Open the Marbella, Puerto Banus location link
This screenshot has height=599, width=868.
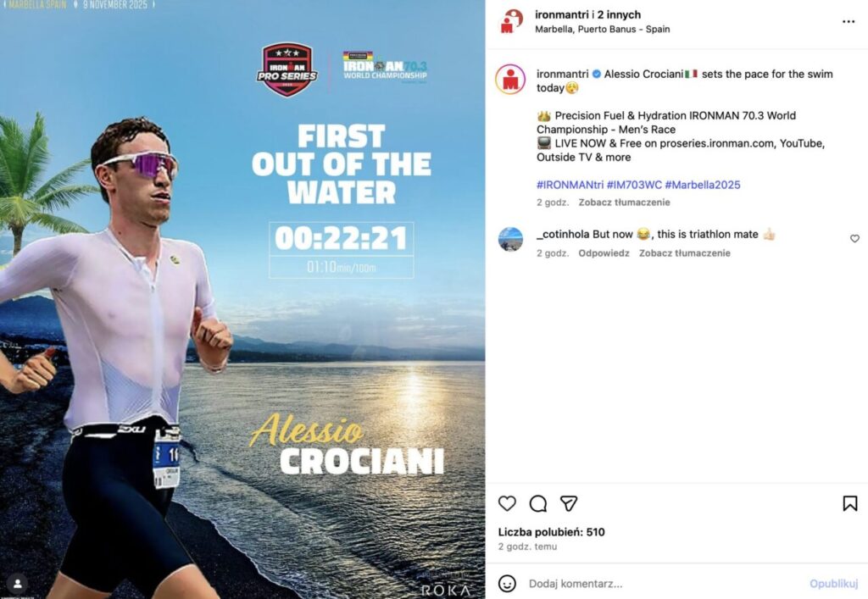point(603,30)
